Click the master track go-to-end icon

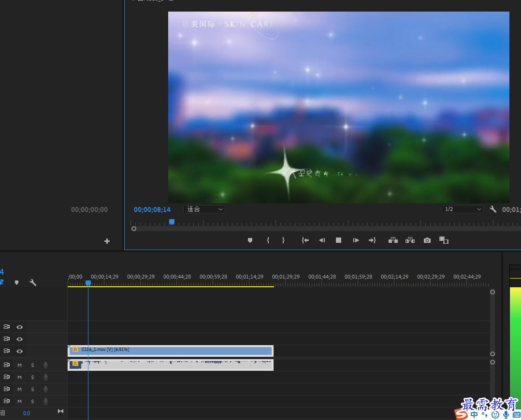tap(60, 411)
